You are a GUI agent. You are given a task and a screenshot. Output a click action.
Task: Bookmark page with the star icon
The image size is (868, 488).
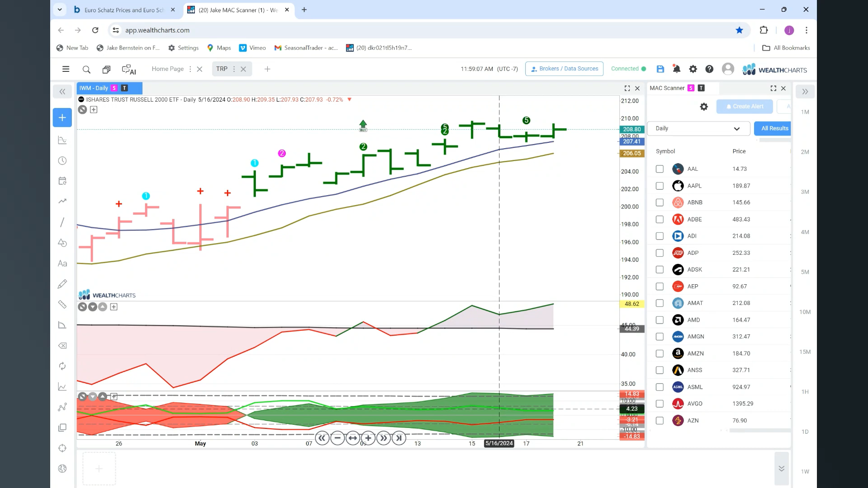739,30
